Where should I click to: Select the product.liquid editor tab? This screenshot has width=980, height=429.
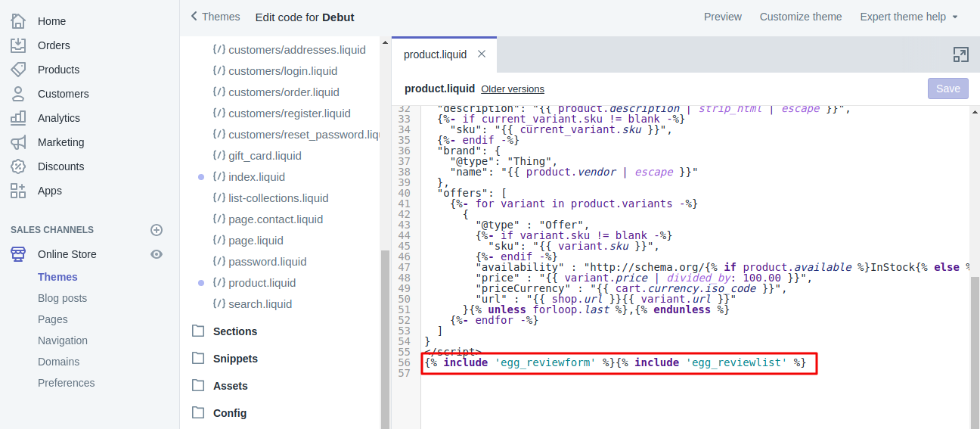coord(436,54)
